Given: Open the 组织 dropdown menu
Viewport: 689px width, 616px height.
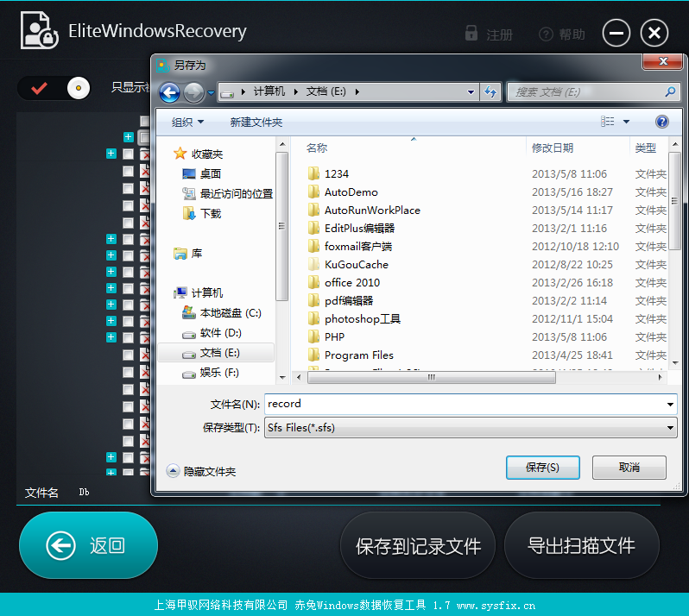Looking at the screenshot, I should pyautogui.click(x=187, y=122).
